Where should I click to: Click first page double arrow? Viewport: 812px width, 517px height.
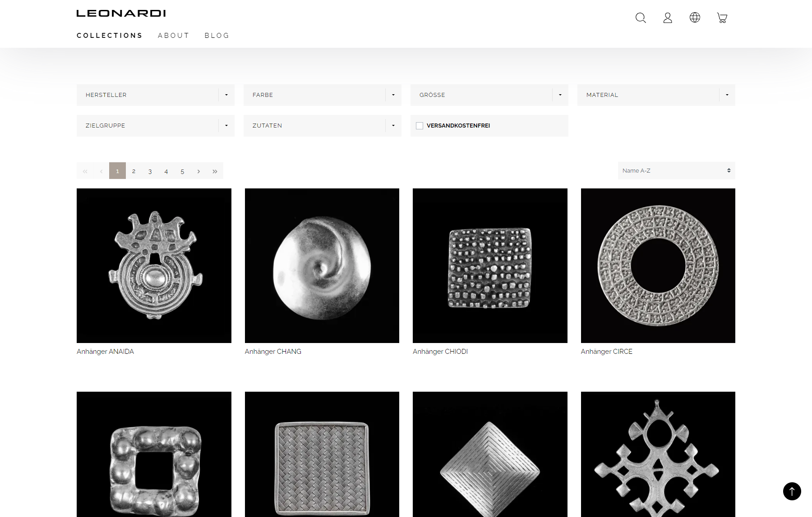(85, 171)
